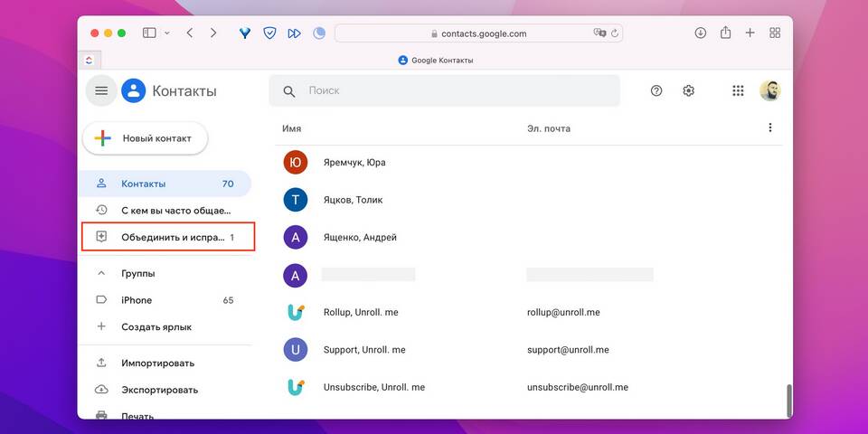Click the Поиск search field
Viewport: 868px width, 434px height.
(445, 90)
